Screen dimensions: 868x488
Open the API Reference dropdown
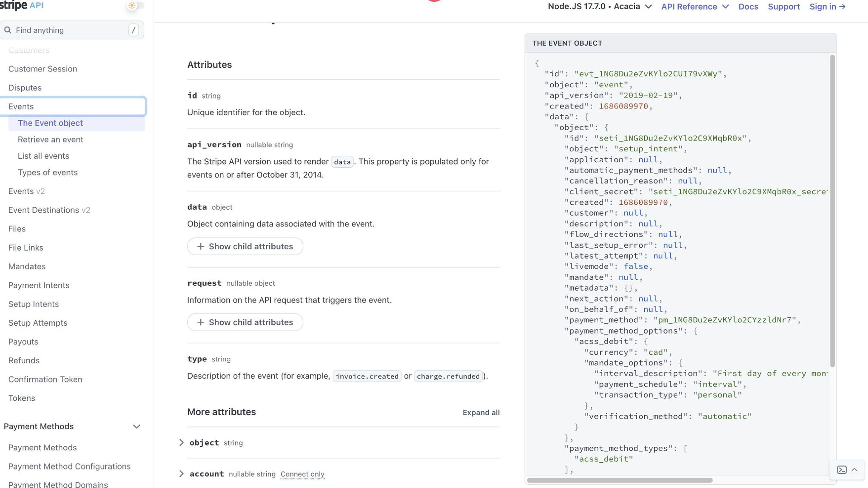695,7
